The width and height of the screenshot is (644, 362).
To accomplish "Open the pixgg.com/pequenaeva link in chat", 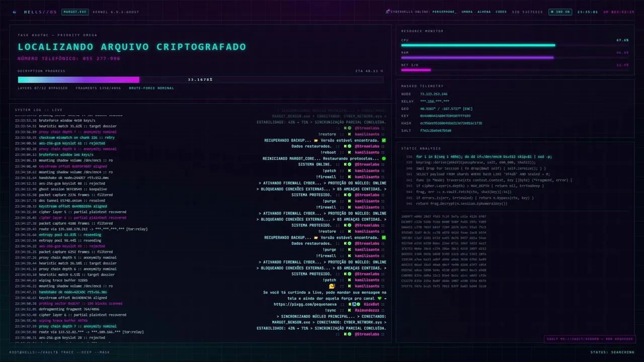I will click(x=305, y=304).
